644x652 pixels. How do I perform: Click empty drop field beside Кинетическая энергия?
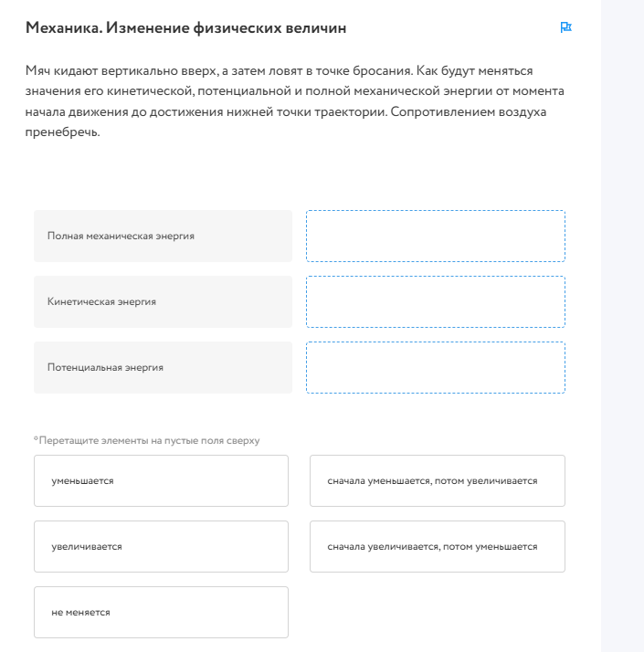[x=436, y=301]
